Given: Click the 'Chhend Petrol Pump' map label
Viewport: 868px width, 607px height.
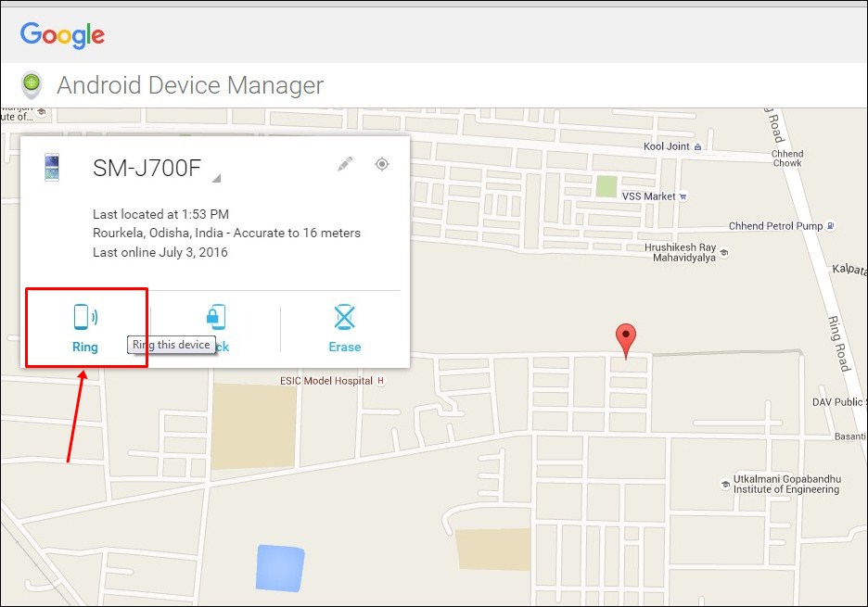Looking at the screenshot, I should click(775, 226).
